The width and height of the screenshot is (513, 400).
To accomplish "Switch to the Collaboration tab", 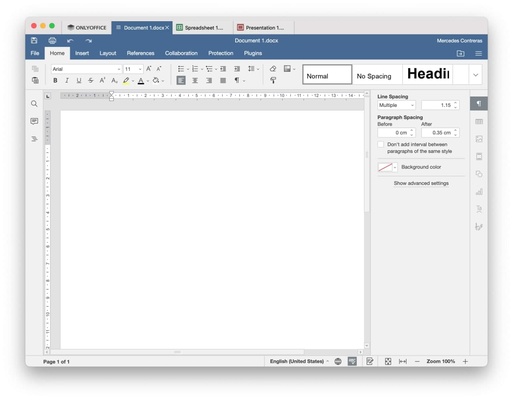I will coord(181,53).
